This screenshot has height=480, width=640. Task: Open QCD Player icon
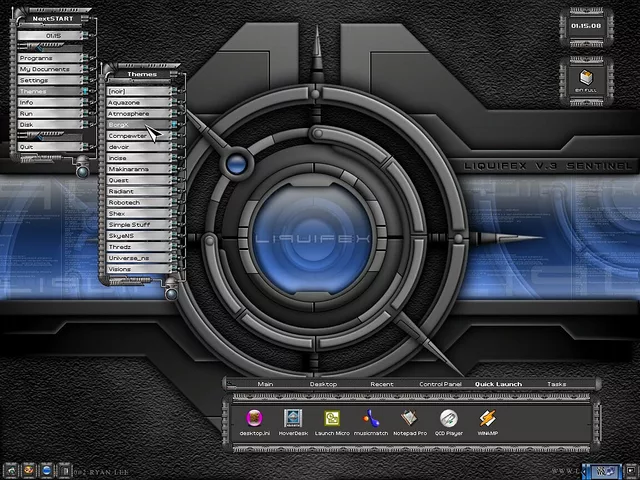tap(449, 419)
